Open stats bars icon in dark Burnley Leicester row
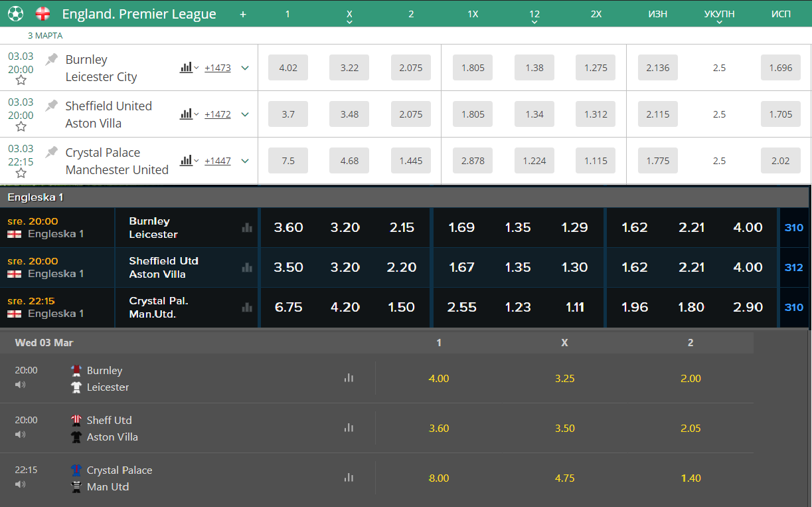This screenshot has width=812, height=507. point(247,227)
